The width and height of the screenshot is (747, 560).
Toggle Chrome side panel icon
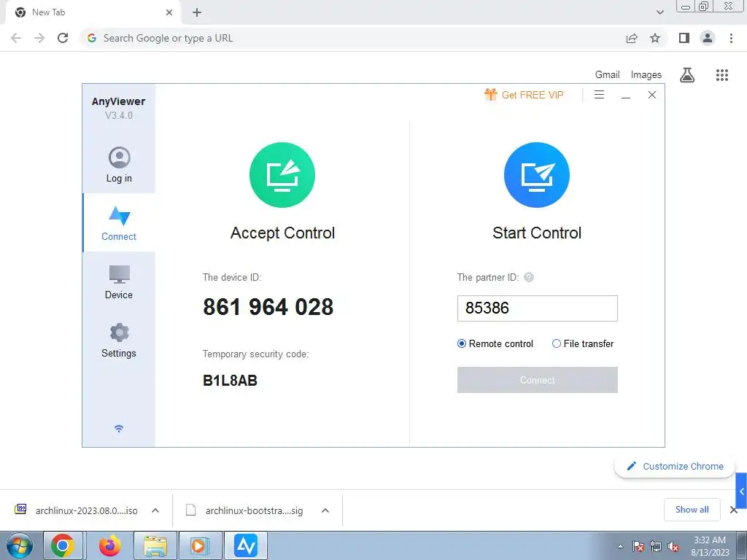[684, 38]
